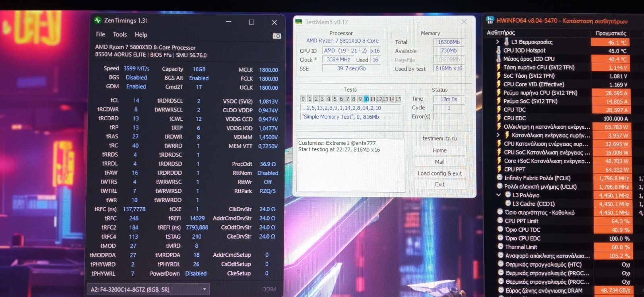Screen dimensions: 644x297
Task: Click the 46.1 °C value in HWiNFO
Action: pyautogui.click(x=610, y=42)
